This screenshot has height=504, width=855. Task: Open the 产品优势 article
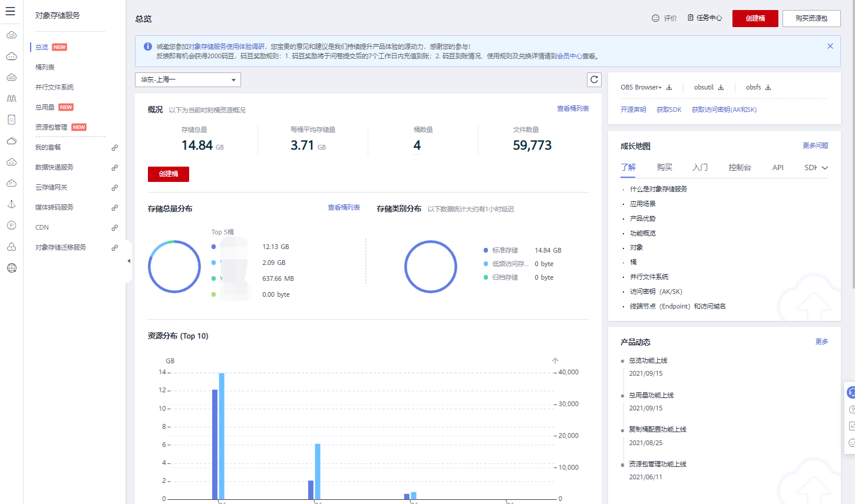643,218
